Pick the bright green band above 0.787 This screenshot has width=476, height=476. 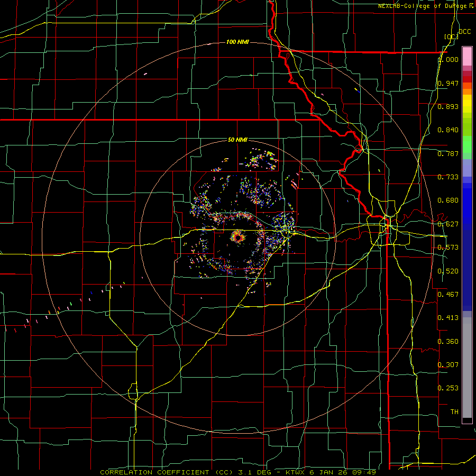point(467,144)
